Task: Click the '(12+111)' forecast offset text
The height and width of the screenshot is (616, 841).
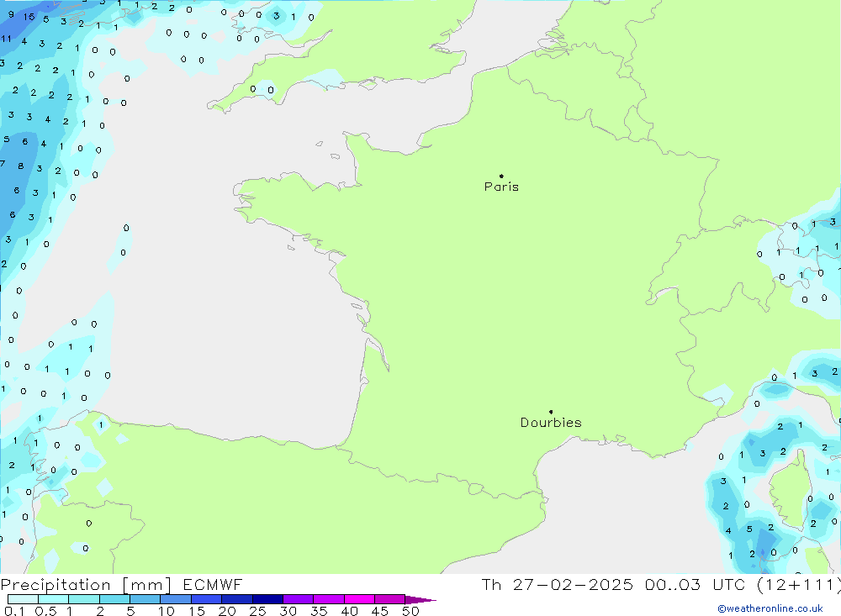Action: tap(799, 585)
